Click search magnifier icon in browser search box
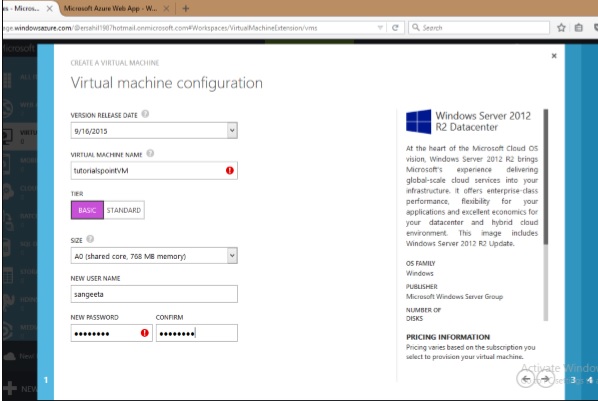Viewport: 598px width, 401px height. [416, 27]
